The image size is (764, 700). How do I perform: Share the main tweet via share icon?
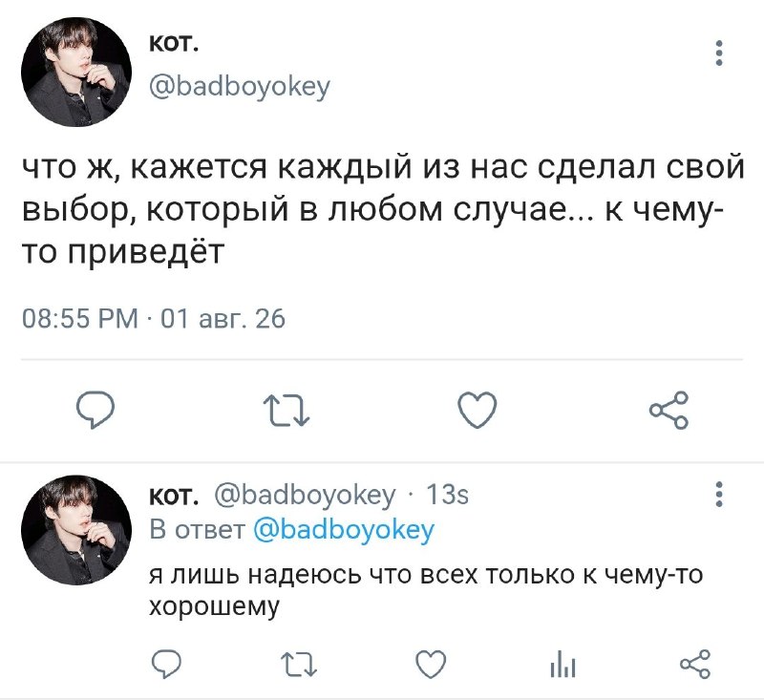[669, 410]
